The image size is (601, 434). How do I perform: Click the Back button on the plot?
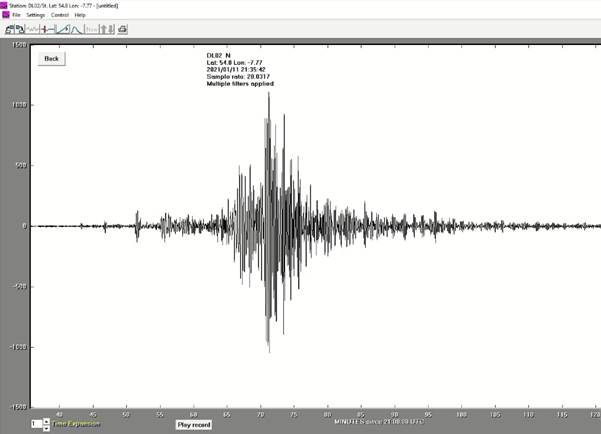pos(51,59)
